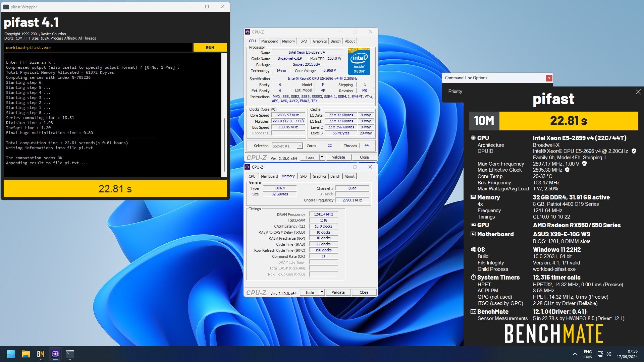Click 'Intel Xeon E5-2699 v4 (22C/44T)' text
Screen dimensions: 644x362
[580, 138]
